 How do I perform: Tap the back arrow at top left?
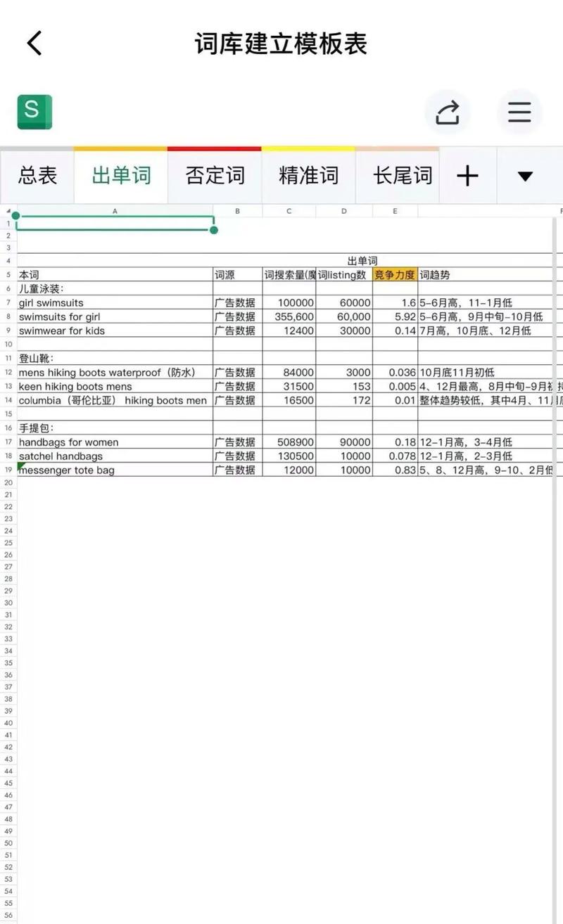(x=34, y=42)
